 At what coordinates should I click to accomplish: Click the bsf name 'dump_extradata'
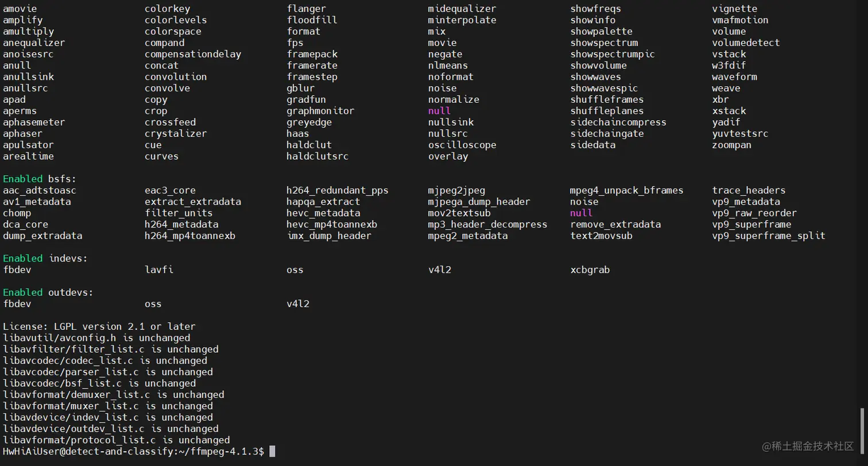[x=42, y=236]
